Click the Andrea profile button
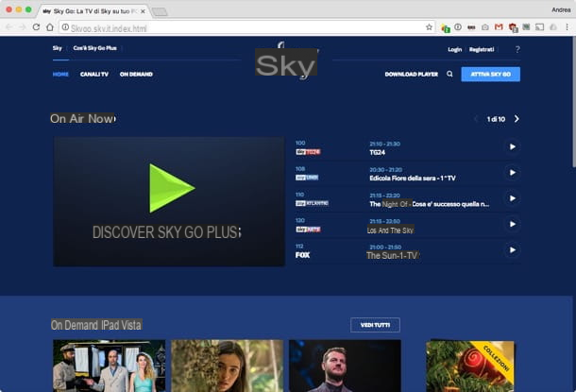 561,10
